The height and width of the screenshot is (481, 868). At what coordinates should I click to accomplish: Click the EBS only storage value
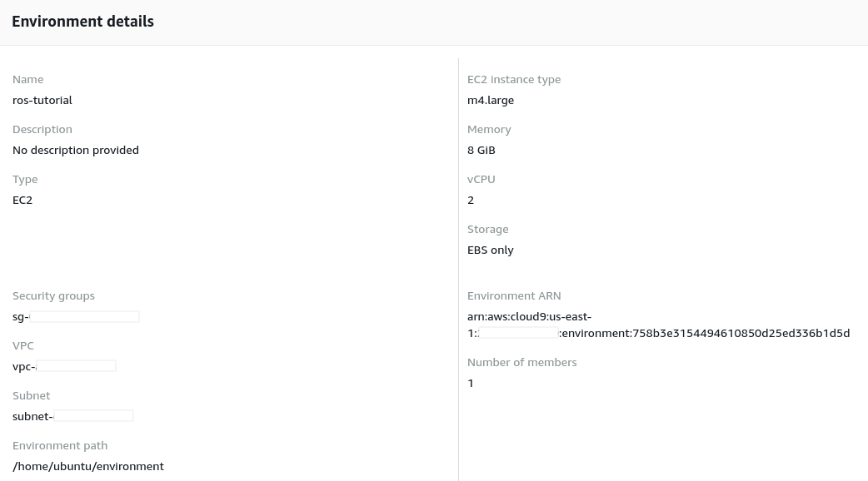491,250
